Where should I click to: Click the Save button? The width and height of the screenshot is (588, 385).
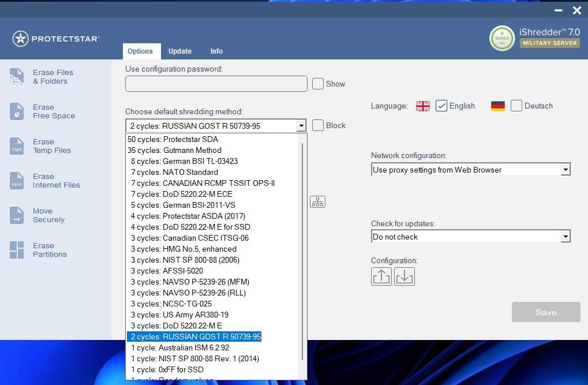[546, 312]
